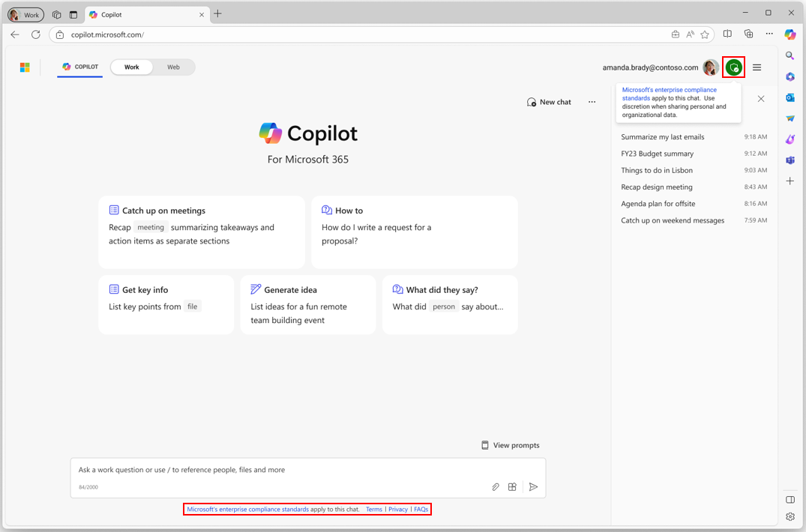This screenshot has width=806, height=532.
Task: Open compliance standards link in tooltip
Action: [x=670, y=94]
